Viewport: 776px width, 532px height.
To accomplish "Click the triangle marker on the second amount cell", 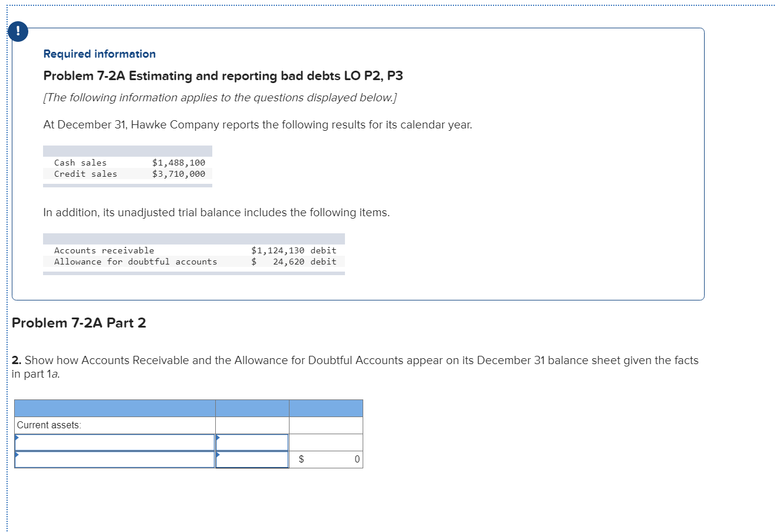I will coord(218,455).
